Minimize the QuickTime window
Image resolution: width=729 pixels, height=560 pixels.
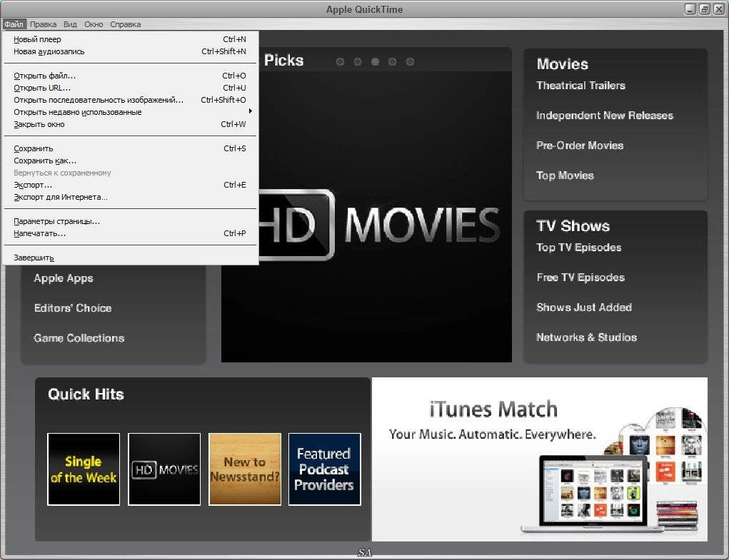(x=690, y=9)
